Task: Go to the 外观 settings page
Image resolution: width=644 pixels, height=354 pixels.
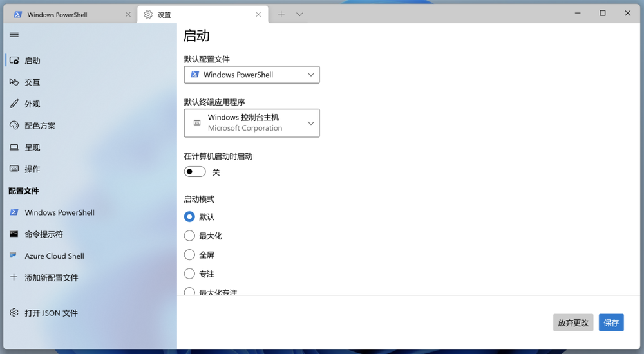Action: pos(90,104)
